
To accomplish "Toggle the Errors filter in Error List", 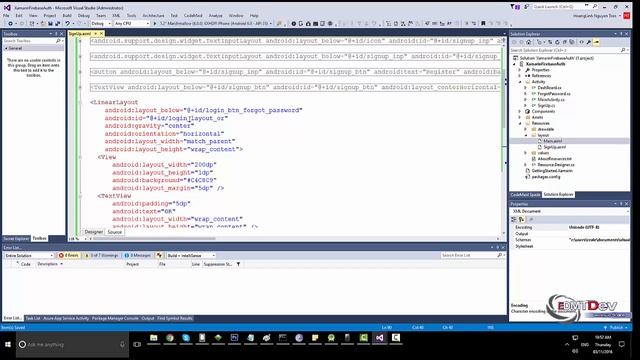I will pyautogui.click(x=69, y=256).
